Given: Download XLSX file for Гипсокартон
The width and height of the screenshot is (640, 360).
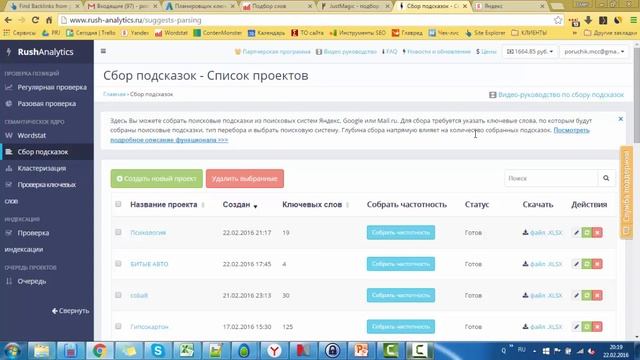Looking at the screenshot, I should pos(542,327).
